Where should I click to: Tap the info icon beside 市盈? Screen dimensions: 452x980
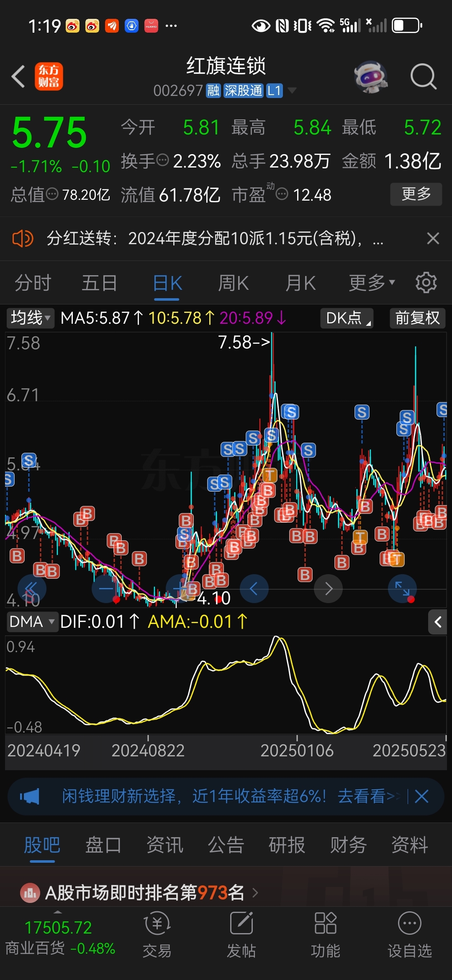click(x=282, y=194)
